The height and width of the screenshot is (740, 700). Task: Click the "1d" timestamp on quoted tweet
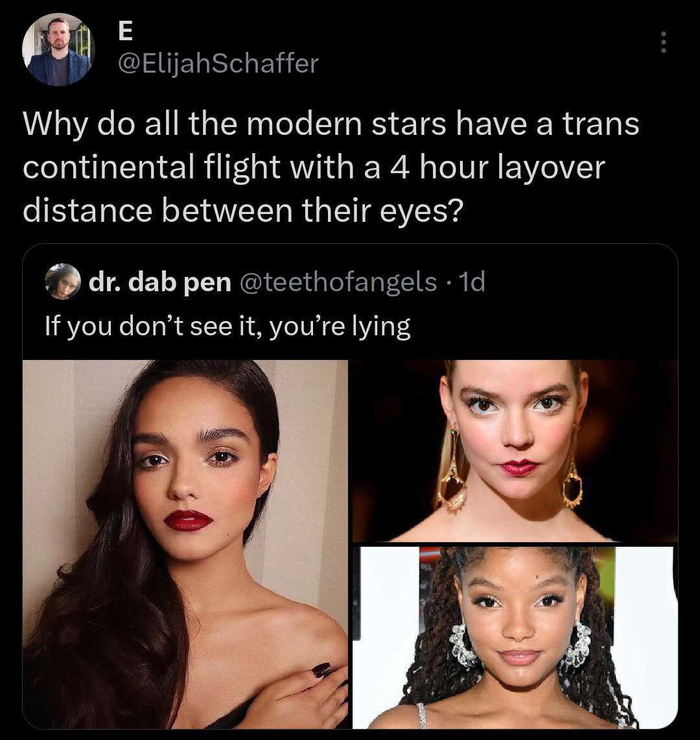[471, 282]
